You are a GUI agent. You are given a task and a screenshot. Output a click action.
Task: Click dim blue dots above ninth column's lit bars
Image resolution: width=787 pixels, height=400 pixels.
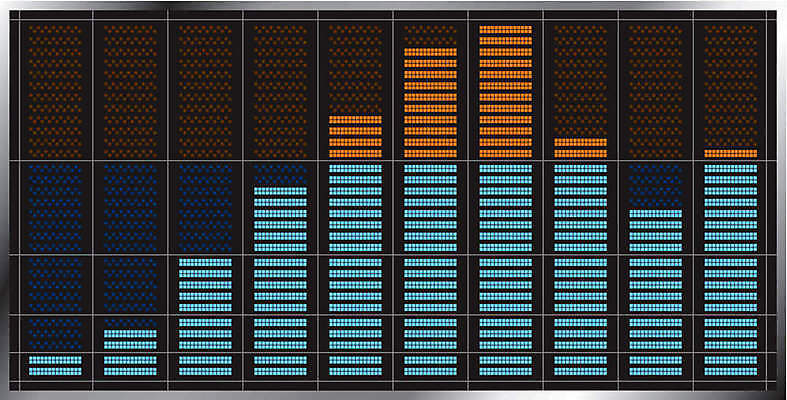tap(655, 186)
